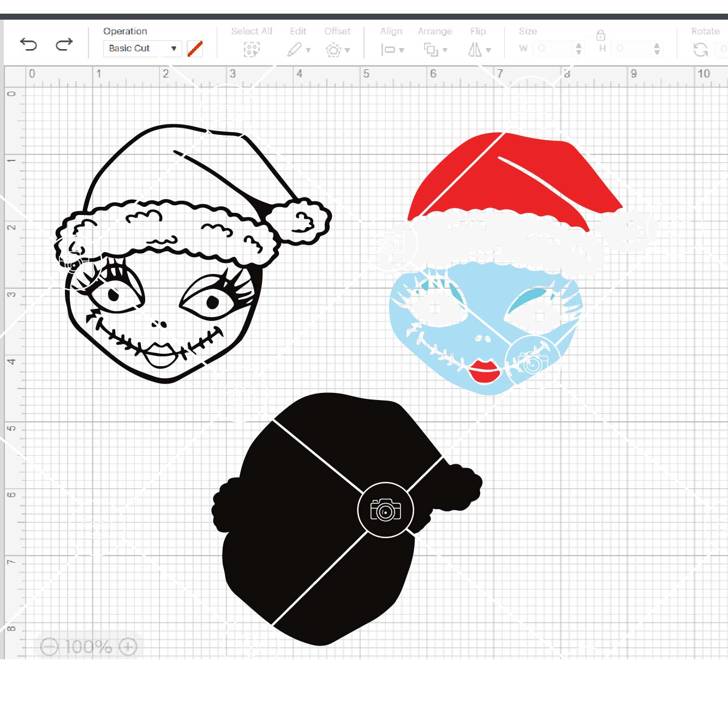Zoom in with the plus button
Image resolution: width=728 pixels, height=728 pixels.
coord(128,647)
